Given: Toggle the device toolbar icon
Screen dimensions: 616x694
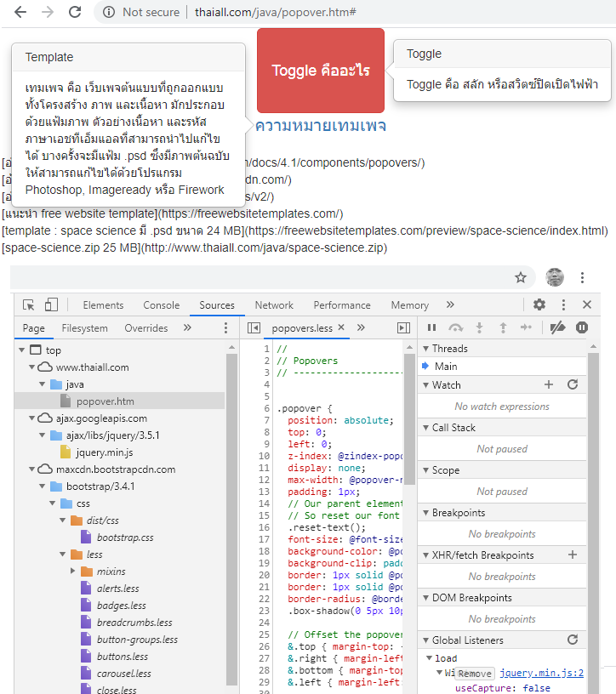Looking at the screenshot, I should click(x=51, y=305).
